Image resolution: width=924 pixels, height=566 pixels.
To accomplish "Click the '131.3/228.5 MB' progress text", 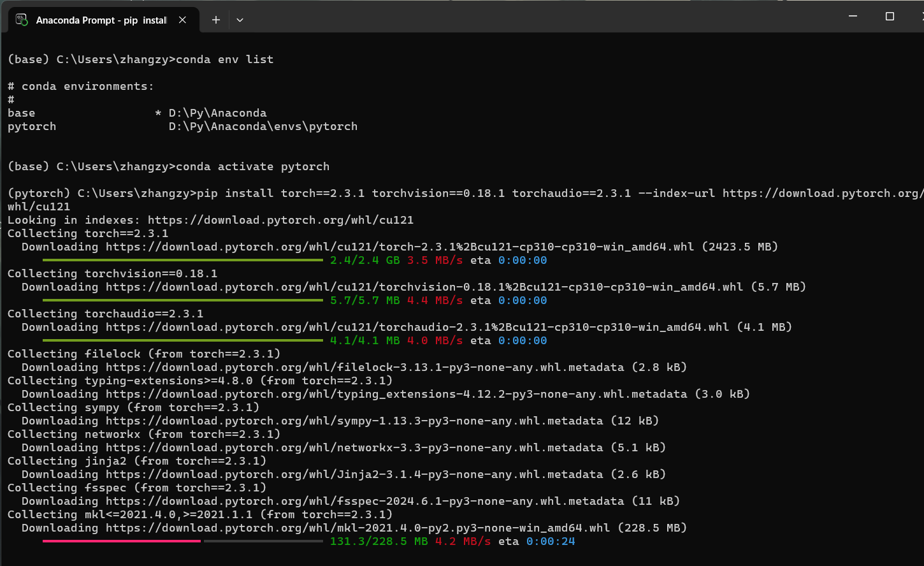I will tap(379, 541).
